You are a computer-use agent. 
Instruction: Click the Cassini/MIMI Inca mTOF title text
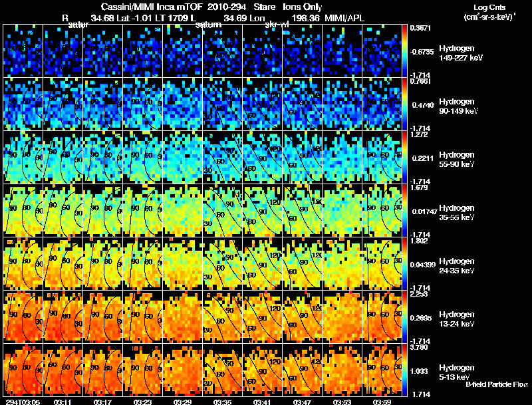pos(152,7)
